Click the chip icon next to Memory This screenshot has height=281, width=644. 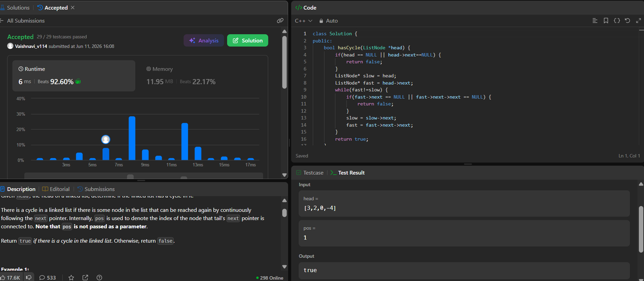[x=149, y=69]
